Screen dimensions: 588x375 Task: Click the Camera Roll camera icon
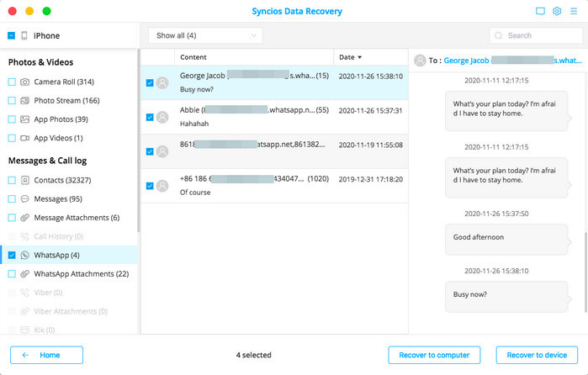click(24, 82)
